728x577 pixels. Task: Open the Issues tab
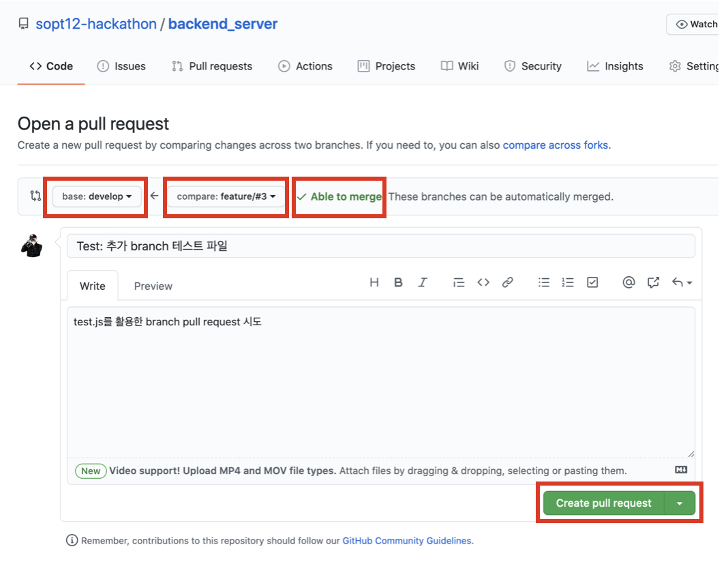click(121, 66)
